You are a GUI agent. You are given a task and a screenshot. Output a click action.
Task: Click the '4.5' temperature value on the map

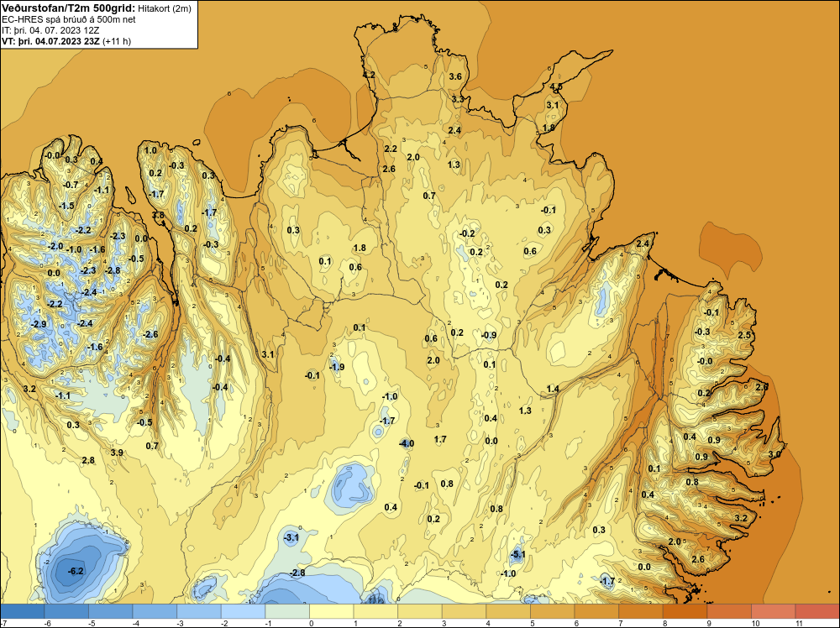pyautogui.click(x=556, y=86)
